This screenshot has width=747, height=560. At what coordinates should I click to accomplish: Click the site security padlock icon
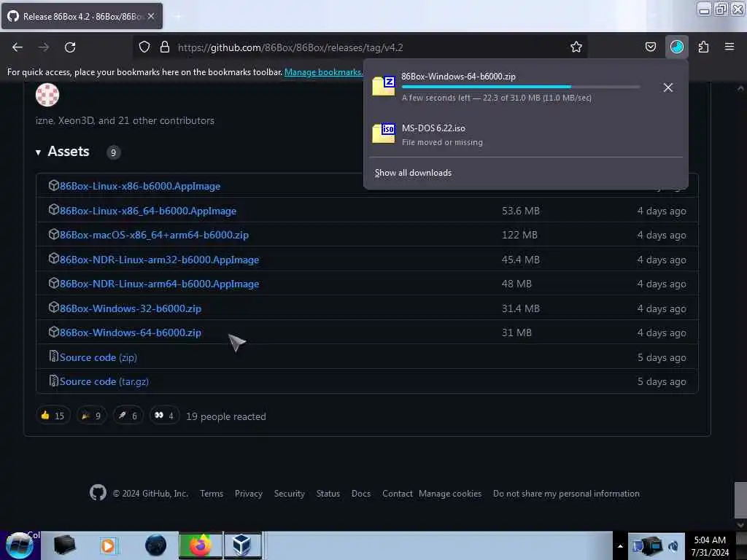[x=164, y=47]
